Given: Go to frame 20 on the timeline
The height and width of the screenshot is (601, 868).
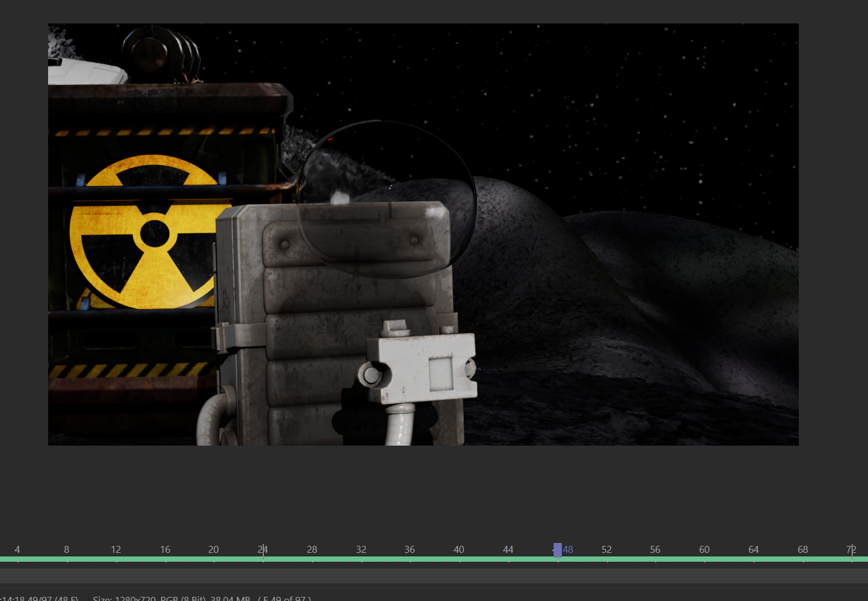Looking at the screenshot, I should coord(213,549).
